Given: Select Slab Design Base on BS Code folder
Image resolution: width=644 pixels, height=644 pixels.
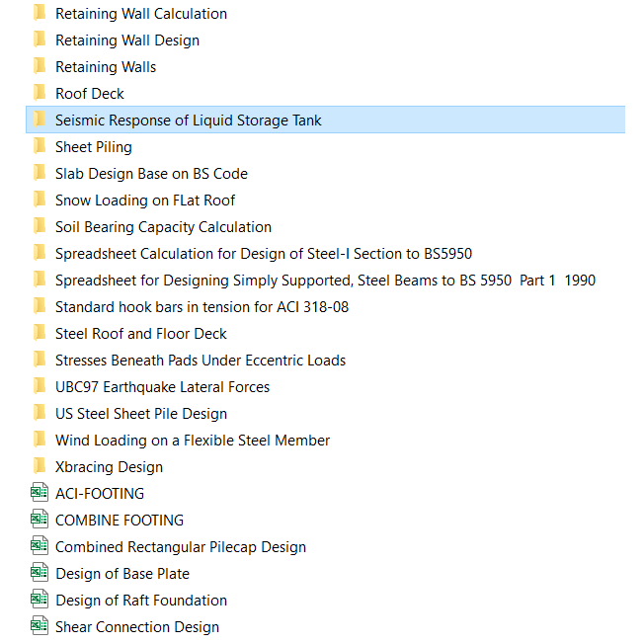Looking at the screenshot, I should (151, 174).
